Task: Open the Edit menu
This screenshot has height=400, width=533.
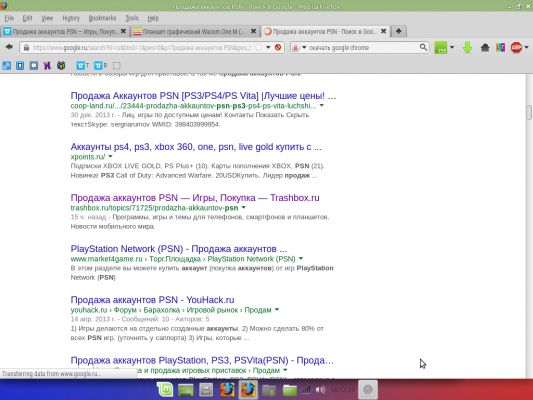Action: (x=28, y=18)
